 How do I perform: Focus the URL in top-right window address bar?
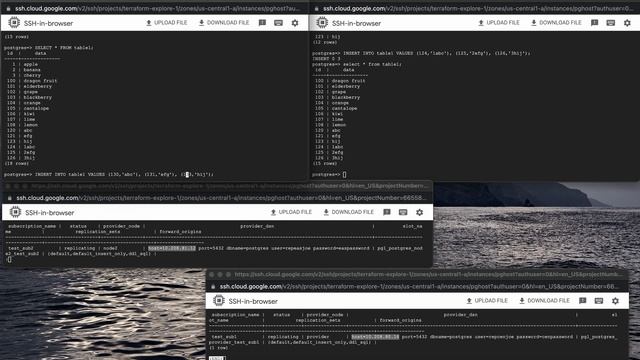coord(478,8)
